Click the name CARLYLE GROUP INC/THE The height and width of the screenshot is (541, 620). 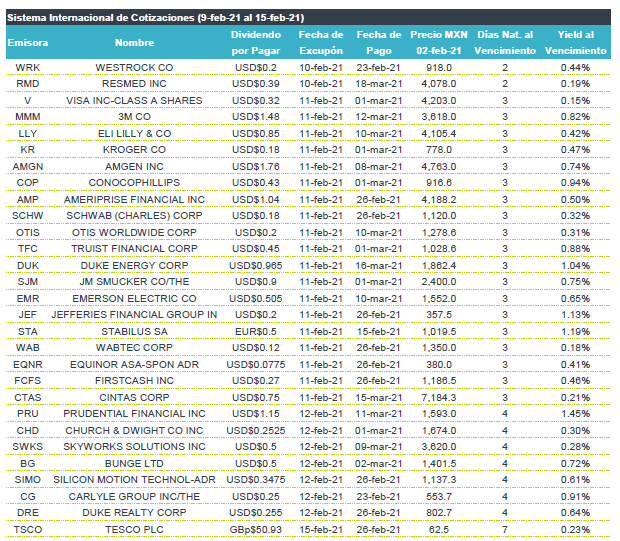point(134,497)
